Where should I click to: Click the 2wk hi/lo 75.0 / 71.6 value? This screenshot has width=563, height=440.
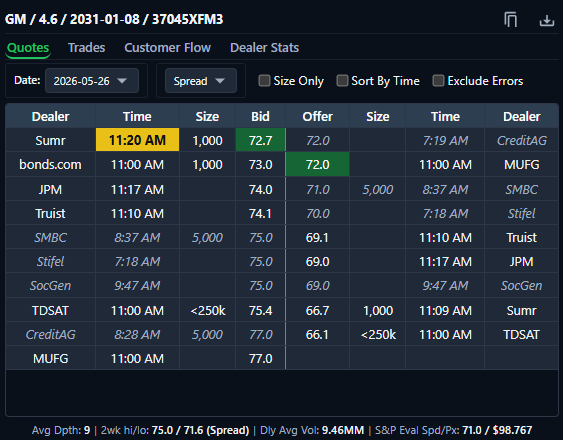(x=200, y=430)
